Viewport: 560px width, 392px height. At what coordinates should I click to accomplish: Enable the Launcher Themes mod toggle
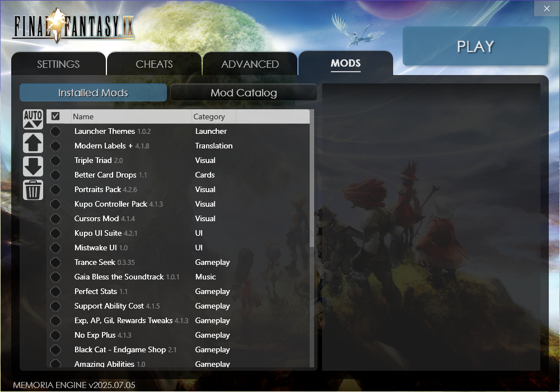point(55,132)
